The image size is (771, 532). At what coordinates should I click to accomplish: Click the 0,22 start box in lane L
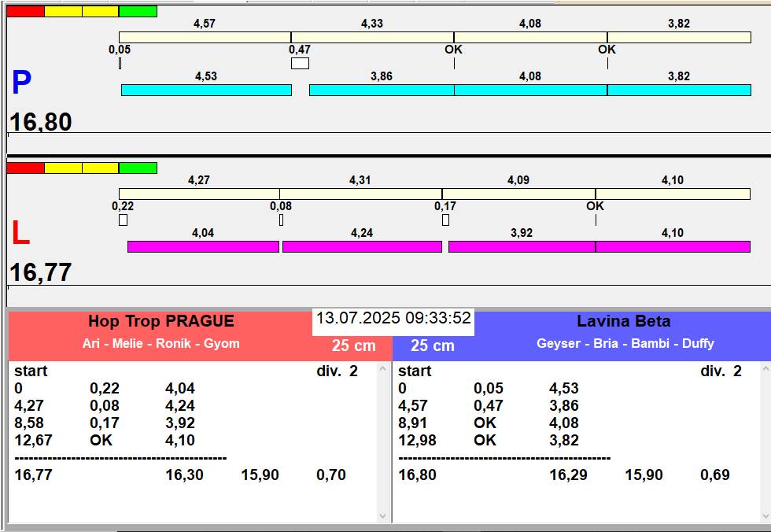click(x=123, y=220)
